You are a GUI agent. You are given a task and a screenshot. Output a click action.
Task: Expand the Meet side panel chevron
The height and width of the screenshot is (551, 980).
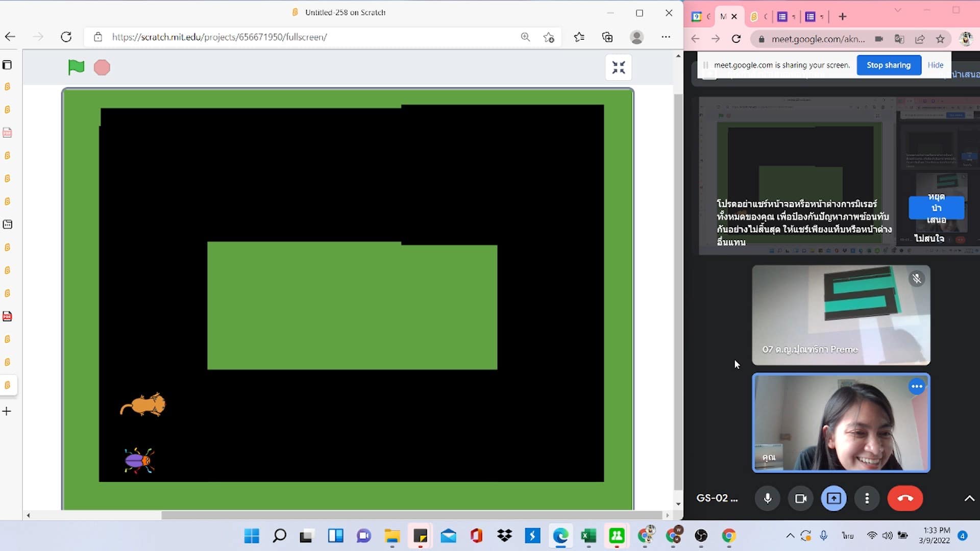pyautogui.click(x=969, y=498)
